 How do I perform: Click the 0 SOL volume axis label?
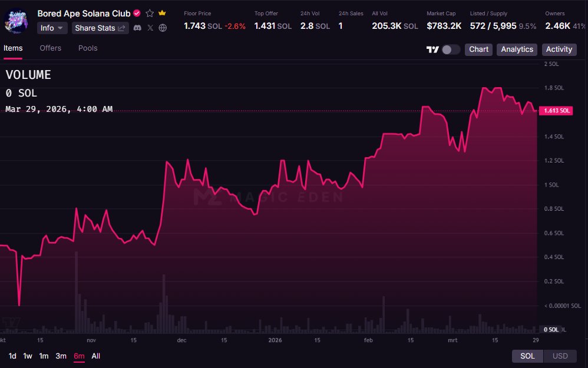[551, 330]
